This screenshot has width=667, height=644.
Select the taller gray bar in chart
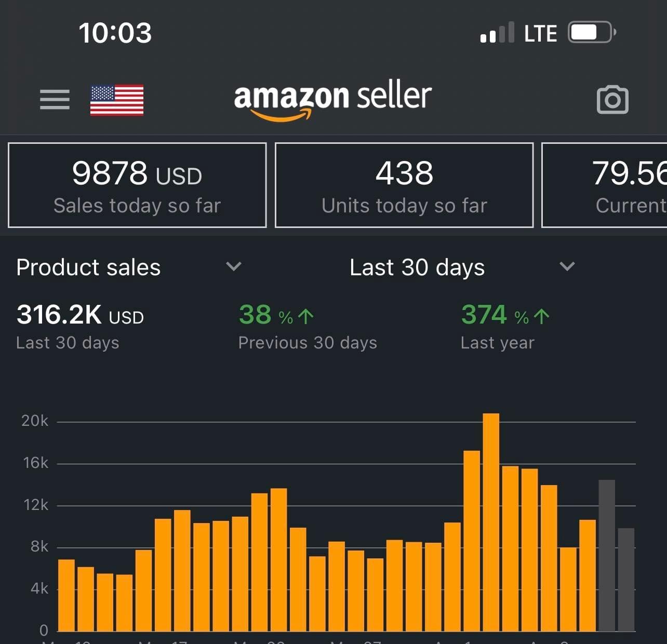tap(607, 556)
